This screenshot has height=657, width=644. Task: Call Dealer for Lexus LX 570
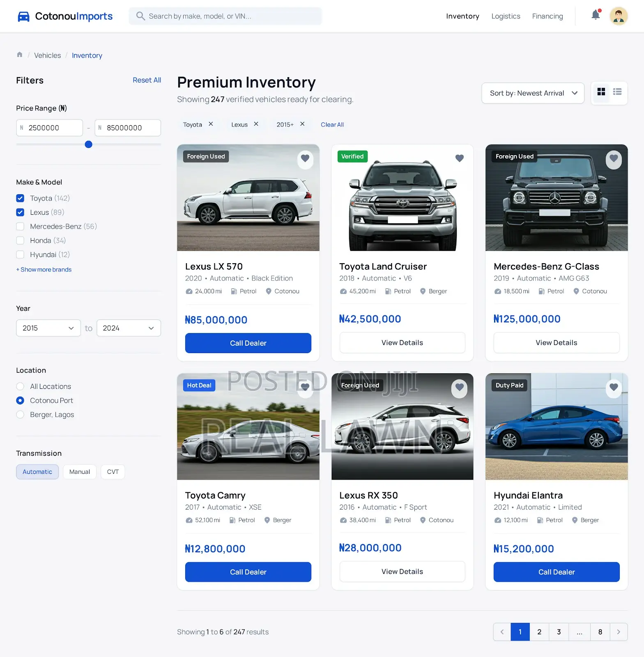(248, 343)
